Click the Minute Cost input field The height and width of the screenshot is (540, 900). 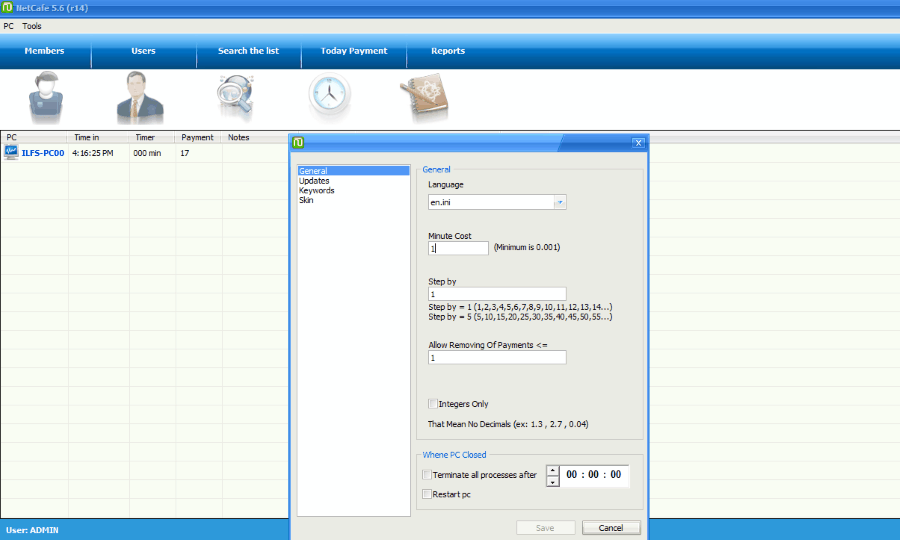(458, 248)
